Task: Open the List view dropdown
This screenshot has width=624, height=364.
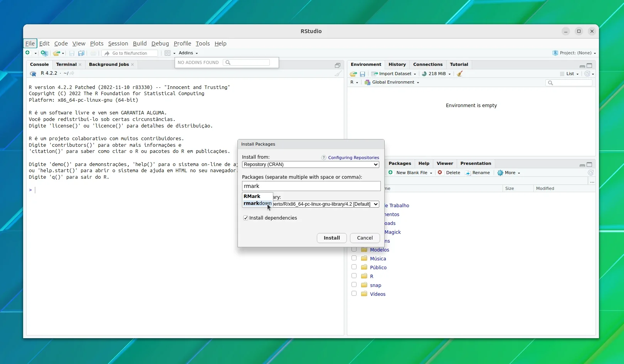Action: [x=569, y=74]
